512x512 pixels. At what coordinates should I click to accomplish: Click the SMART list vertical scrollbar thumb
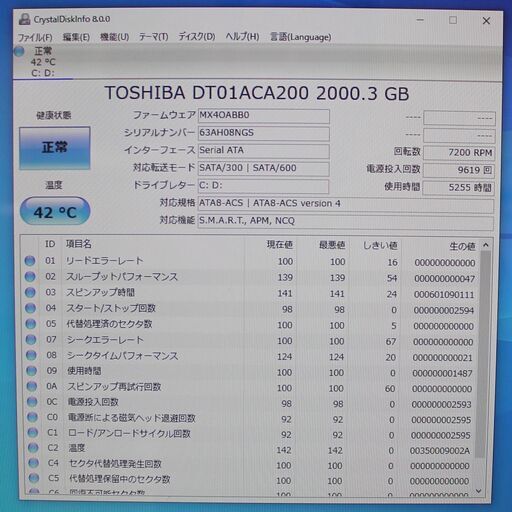tap(484, 354)
